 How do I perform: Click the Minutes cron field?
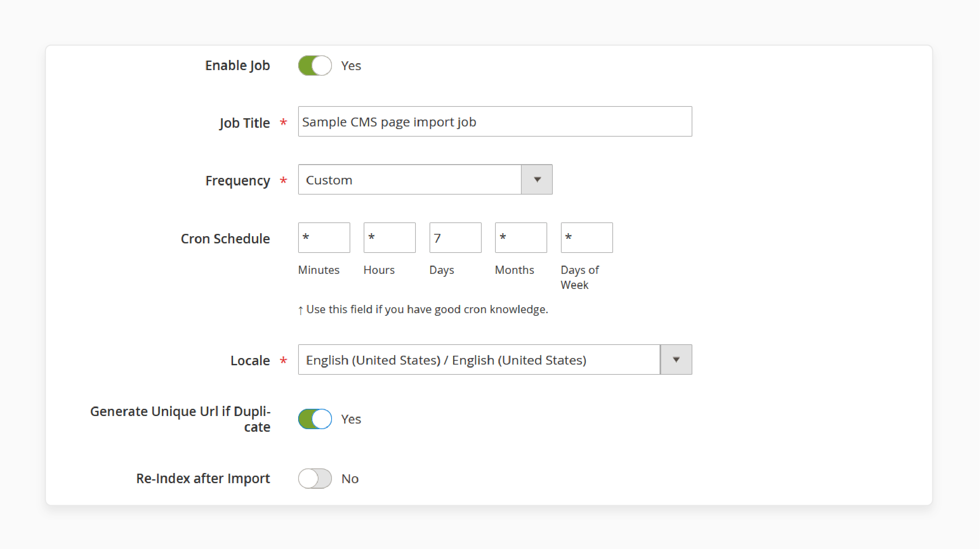[324, 237]
